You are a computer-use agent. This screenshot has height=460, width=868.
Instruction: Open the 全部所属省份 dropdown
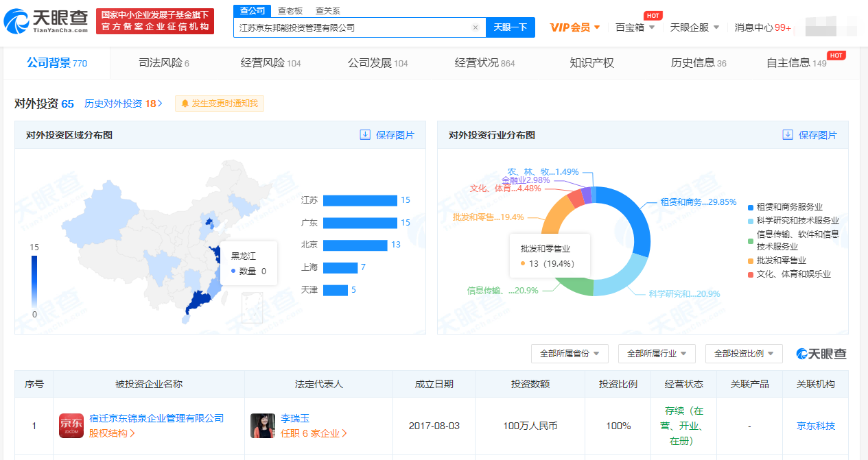pos(570,354)
